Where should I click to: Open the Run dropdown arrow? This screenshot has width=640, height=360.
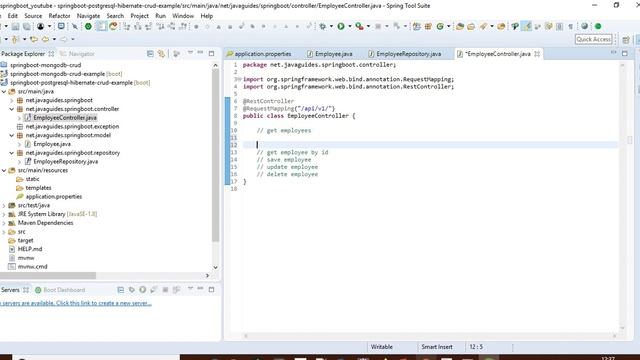click(x=349, y=27)
